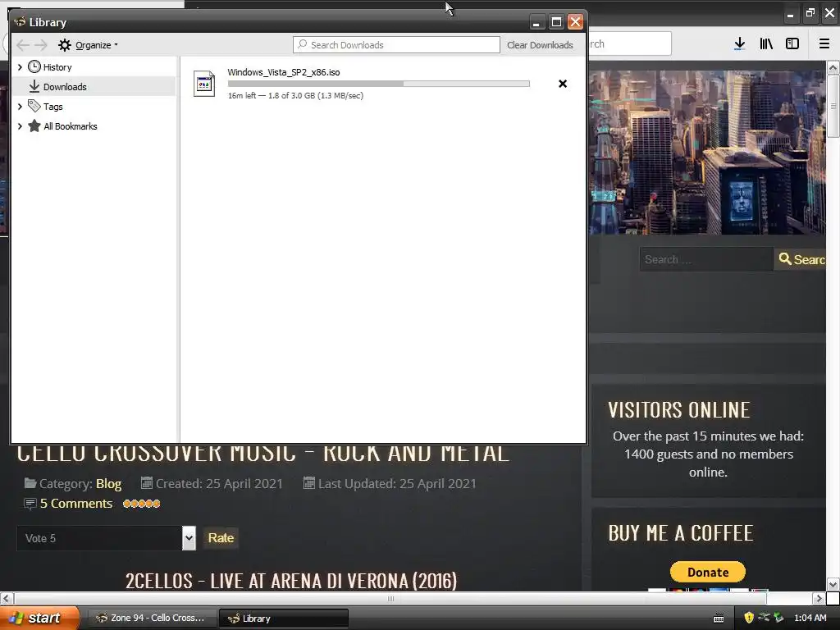Screen dimensions: 840x630
Task: Click the city skyline banner image
Action: tap(707, 153)
